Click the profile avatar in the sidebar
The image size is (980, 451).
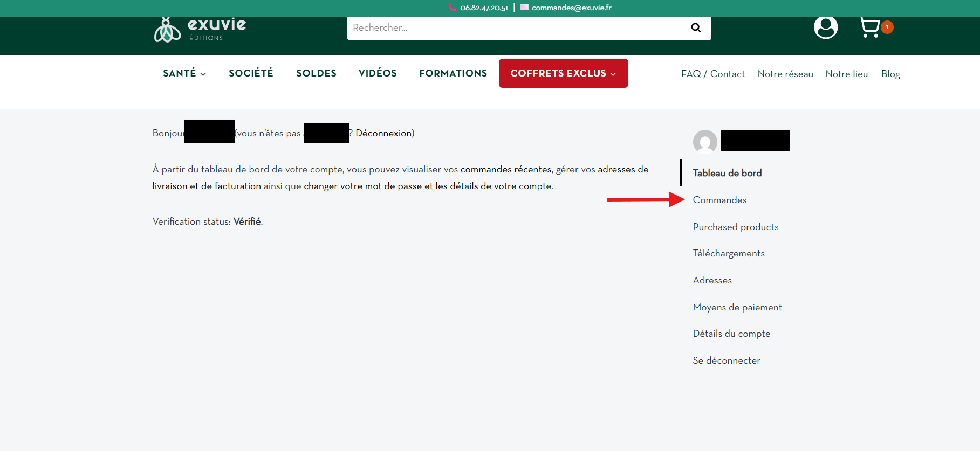pyautogui.click(x=705, y=142)
